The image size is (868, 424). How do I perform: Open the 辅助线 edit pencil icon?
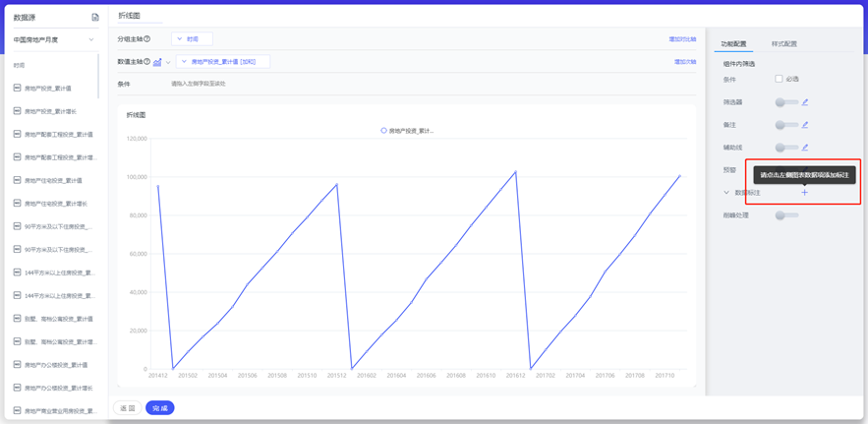click(x=805, y=148)
